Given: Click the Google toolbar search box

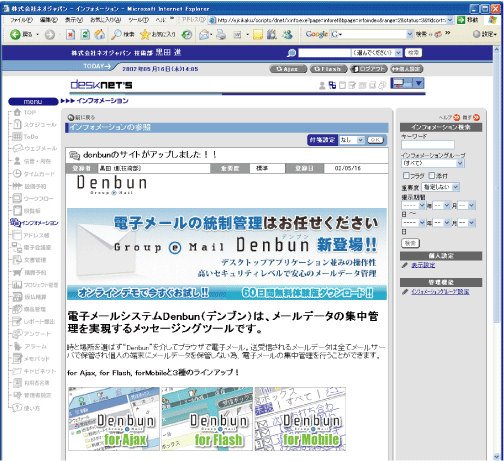Looking at the screenshot, I should click(x=372, y=34).
